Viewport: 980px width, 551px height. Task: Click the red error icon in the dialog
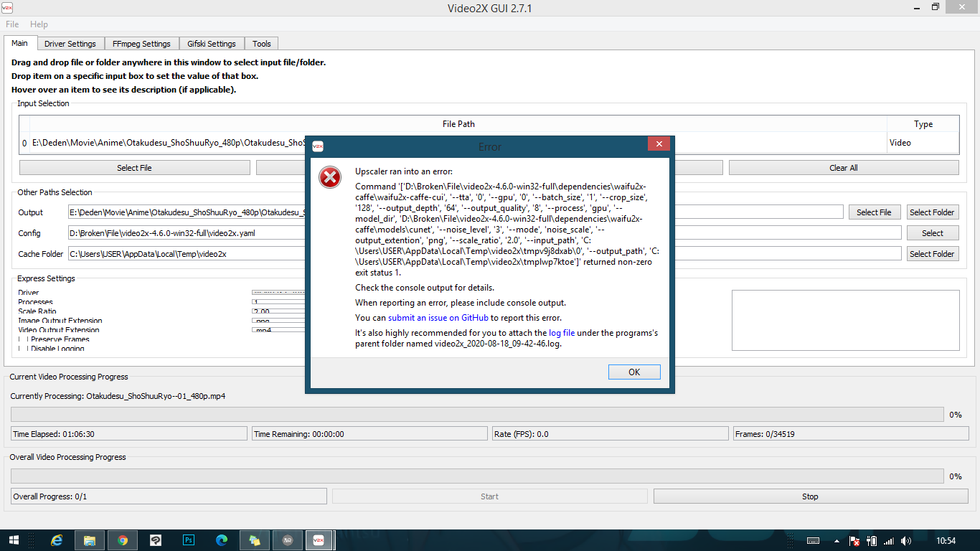coord(329,177)
